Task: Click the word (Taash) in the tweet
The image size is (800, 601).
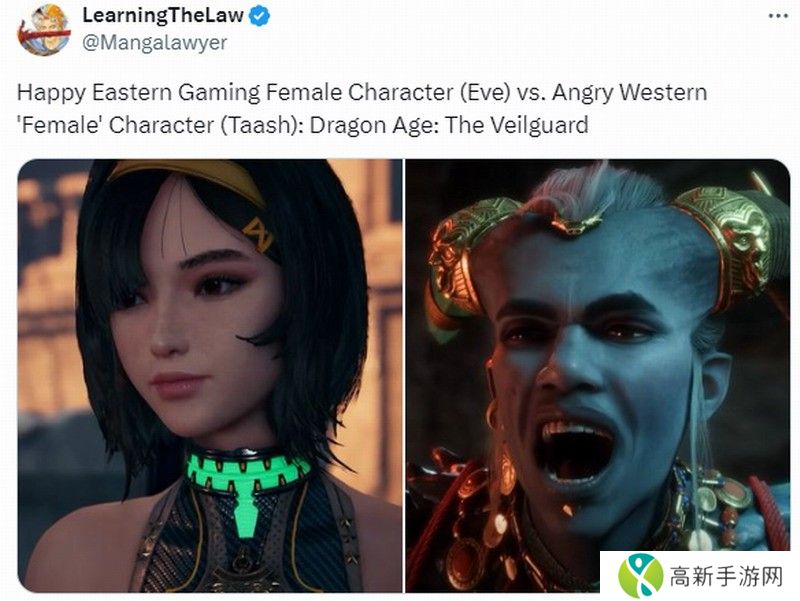Action: click(262, 125)
